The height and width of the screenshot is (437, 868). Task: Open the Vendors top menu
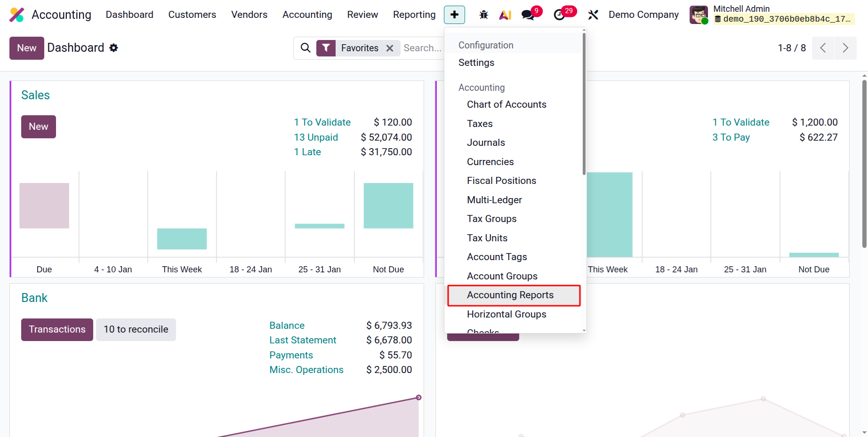(249, 15)
